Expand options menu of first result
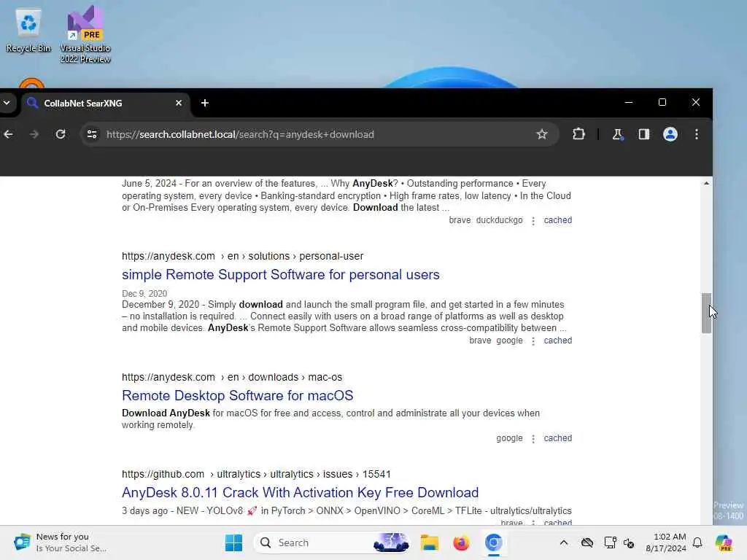This screenshot has width=747, height=560. pyautogui.click(x=533, y=220)
